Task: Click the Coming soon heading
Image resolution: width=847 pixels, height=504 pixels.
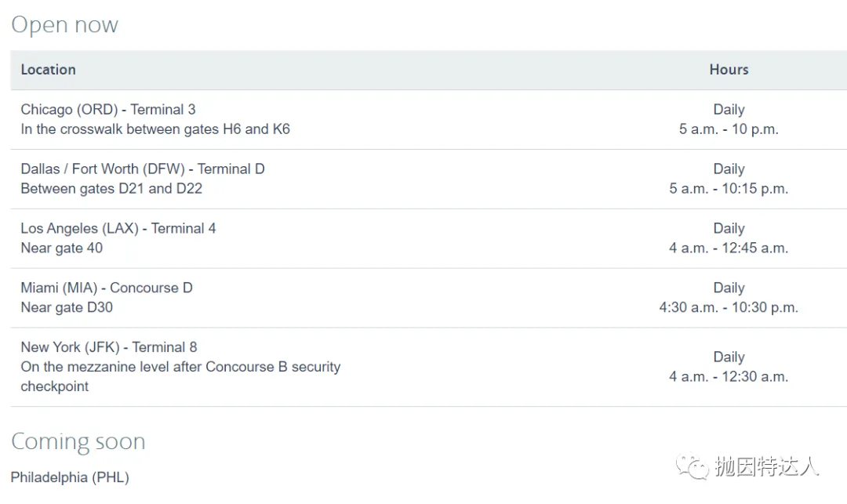Action: coord(78,441)
